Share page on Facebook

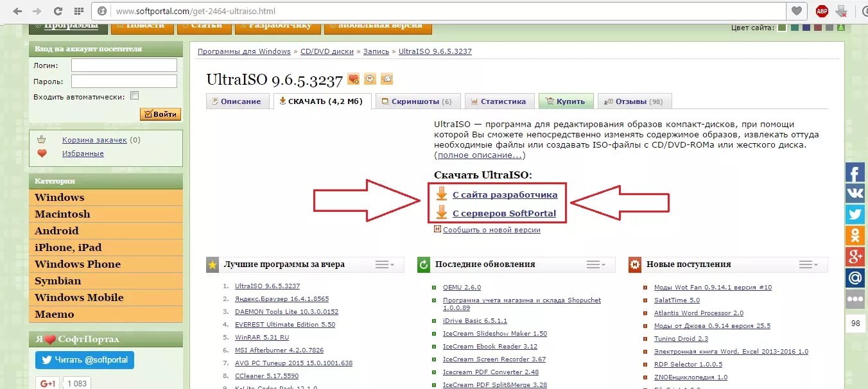point(855,173)
